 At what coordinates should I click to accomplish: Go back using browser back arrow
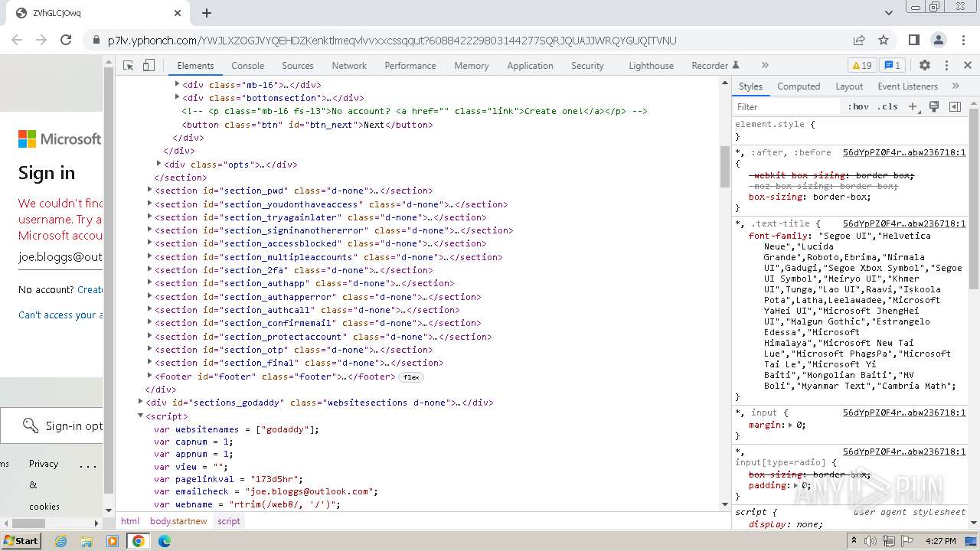18,40
